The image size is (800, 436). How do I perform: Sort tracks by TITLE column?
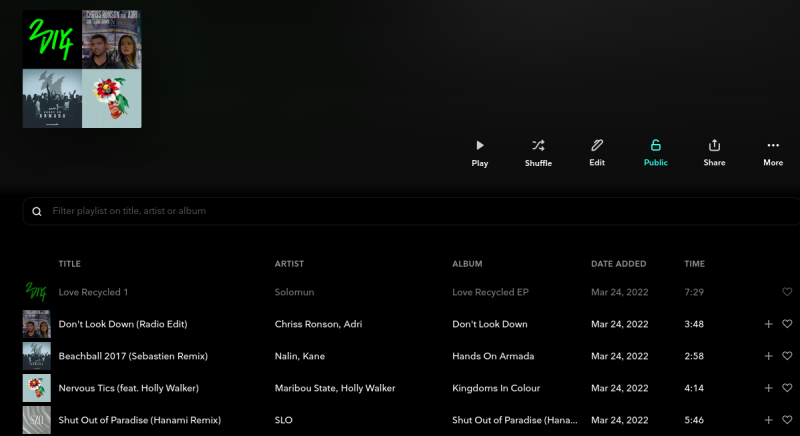pyautogui.click(x=69, y=264)
